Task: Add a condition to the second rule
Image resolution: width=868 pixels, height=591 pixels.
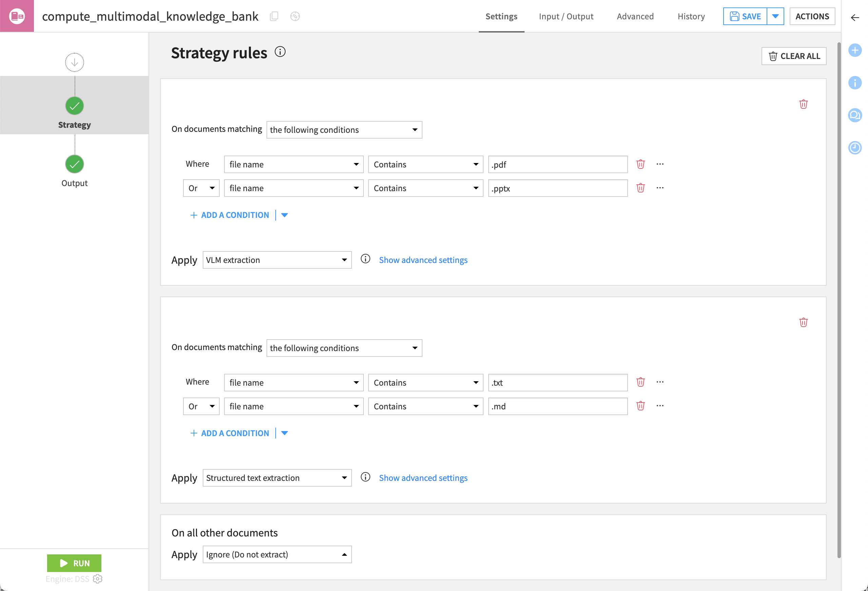Action: coord(230,433)
